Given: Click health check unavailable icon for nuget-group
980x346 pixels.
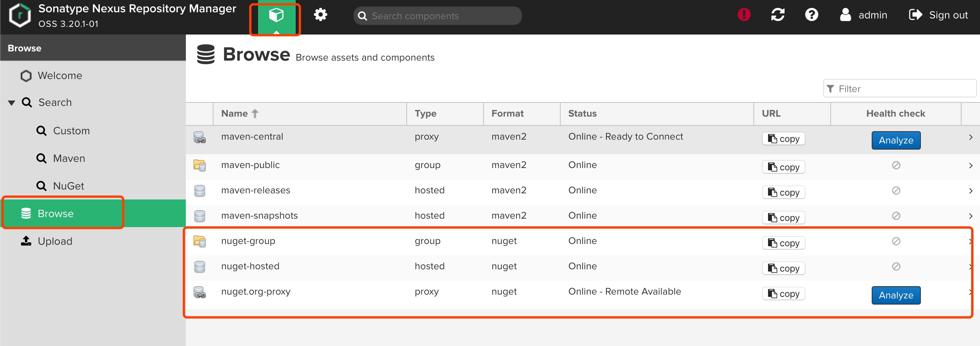Looking at the screenshot, I should click(x=896, y=241).
